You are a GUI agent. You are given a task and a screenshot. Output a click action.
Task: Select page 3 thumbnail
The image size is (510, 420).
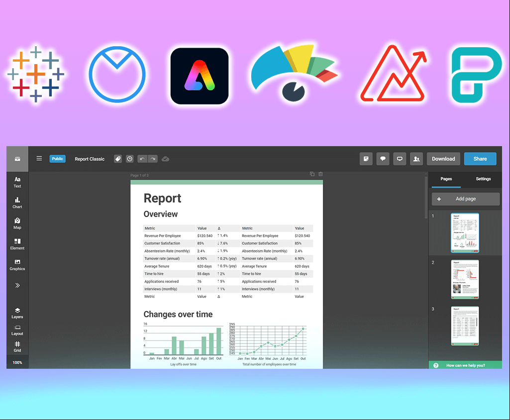click(465, 326)
